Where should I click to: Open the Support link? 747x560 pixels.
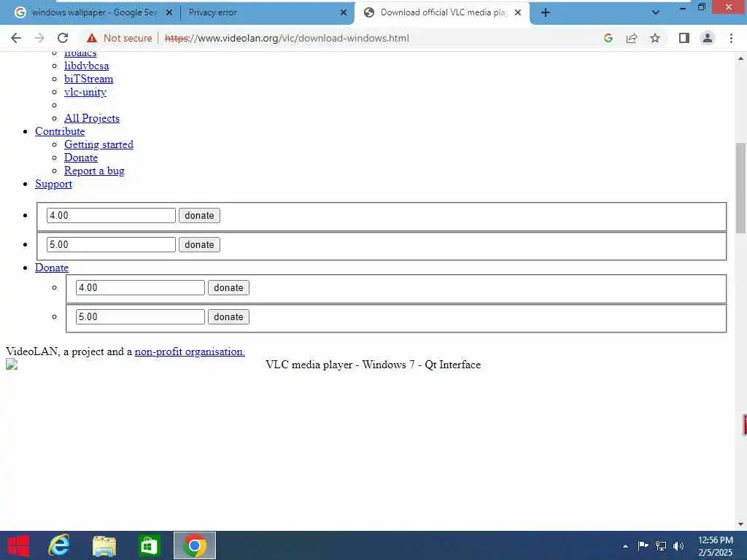pos(53,184)
